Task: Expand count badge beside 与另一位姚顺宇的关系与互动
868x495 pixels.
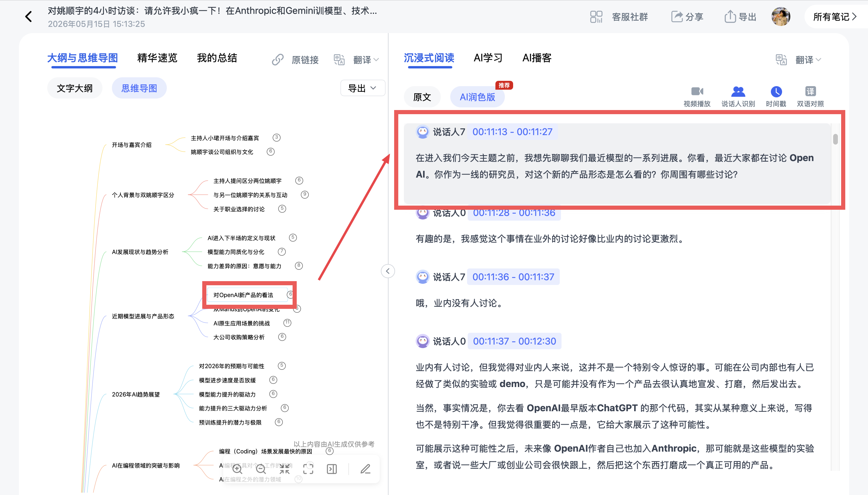Action: (x=305, y=194)
